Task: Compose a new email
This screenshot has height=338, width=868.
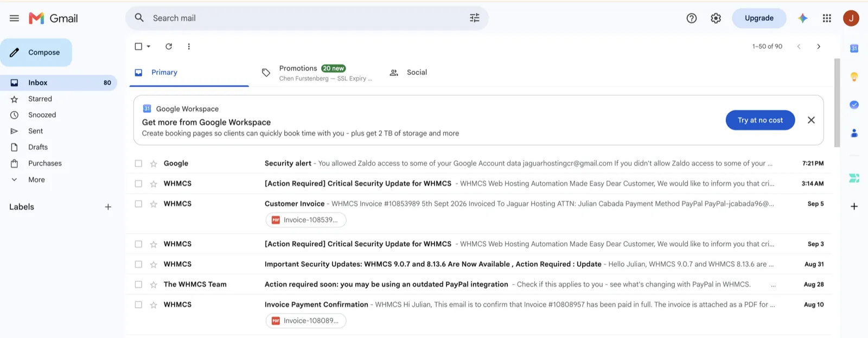Action: point(36,52)
